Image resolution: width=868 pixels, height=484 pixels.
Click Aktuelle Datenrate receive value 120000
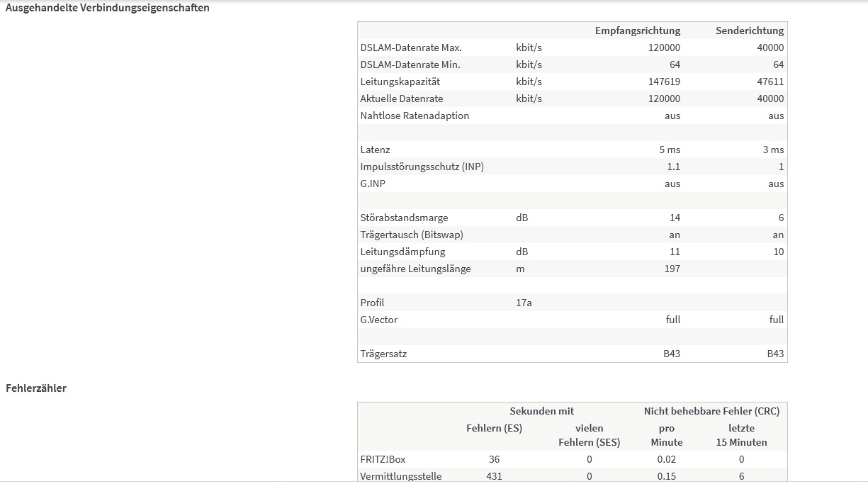tap(664, 99)
